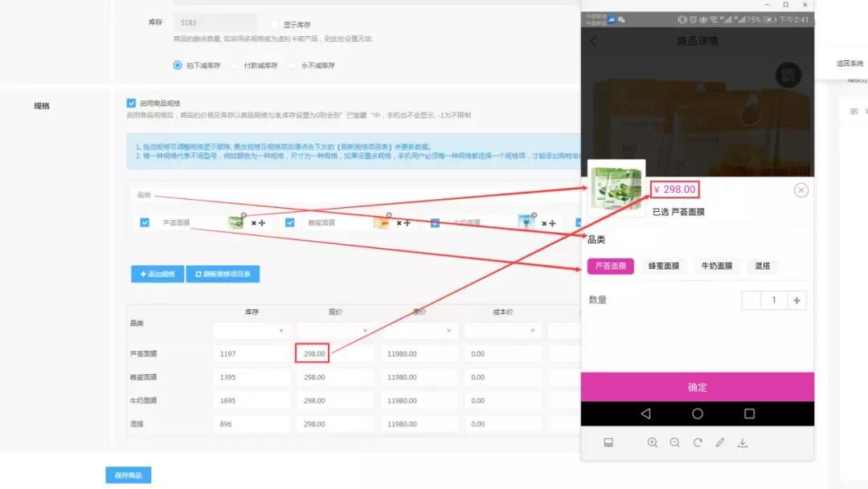Click the pencil edit icon
Viewport: 868px width, 489px height.
(x=720, y=442)
